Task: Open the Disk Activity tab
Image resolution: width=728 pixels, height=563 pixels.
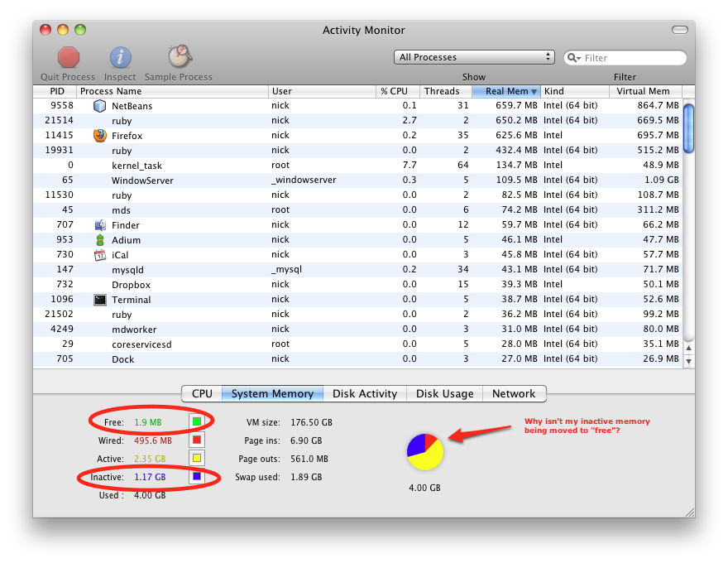Action: (365, 393)
